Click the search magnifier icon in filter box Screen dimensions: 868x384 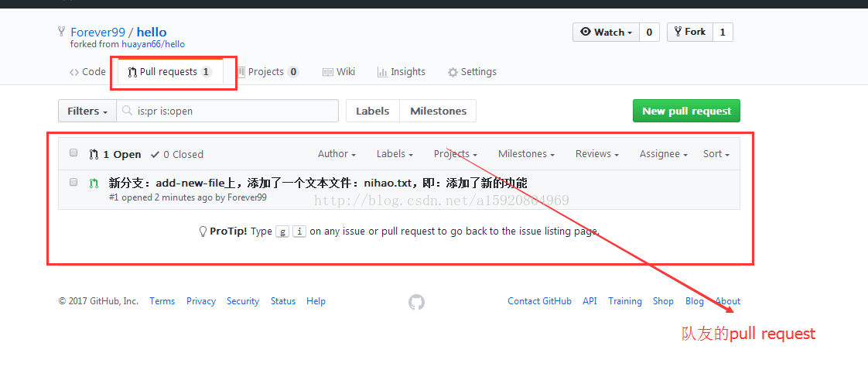(127, 110)
